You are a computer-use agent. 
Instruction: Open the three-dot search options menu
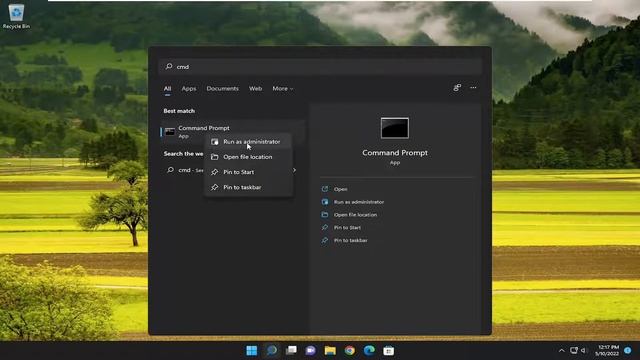click(473, 88)
